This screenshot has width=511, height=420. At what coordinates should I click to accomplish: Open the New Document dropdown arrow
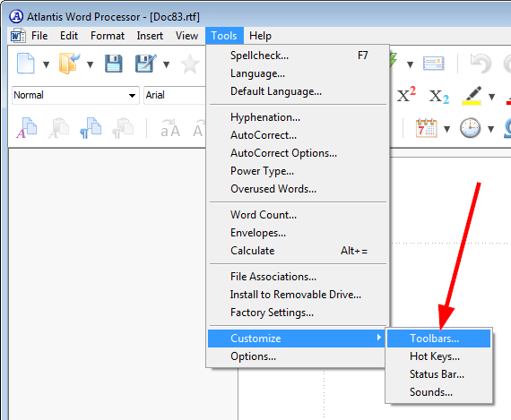pos(47,64)
